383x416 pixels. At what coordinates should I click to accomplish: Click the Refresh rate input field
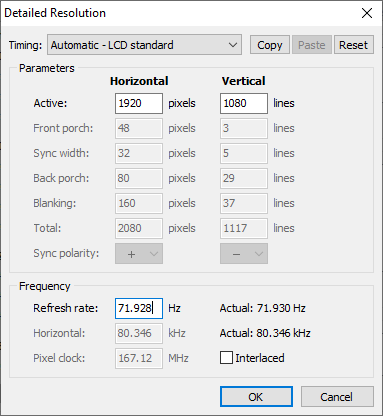139,308
